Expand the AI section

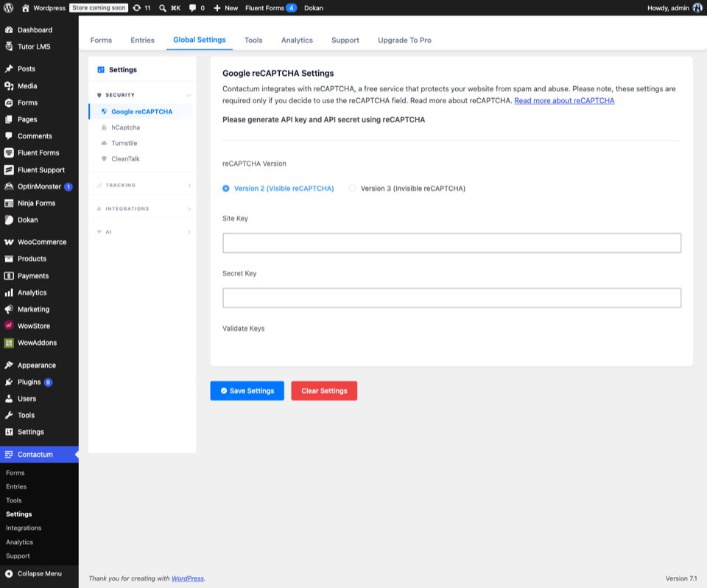142,232
